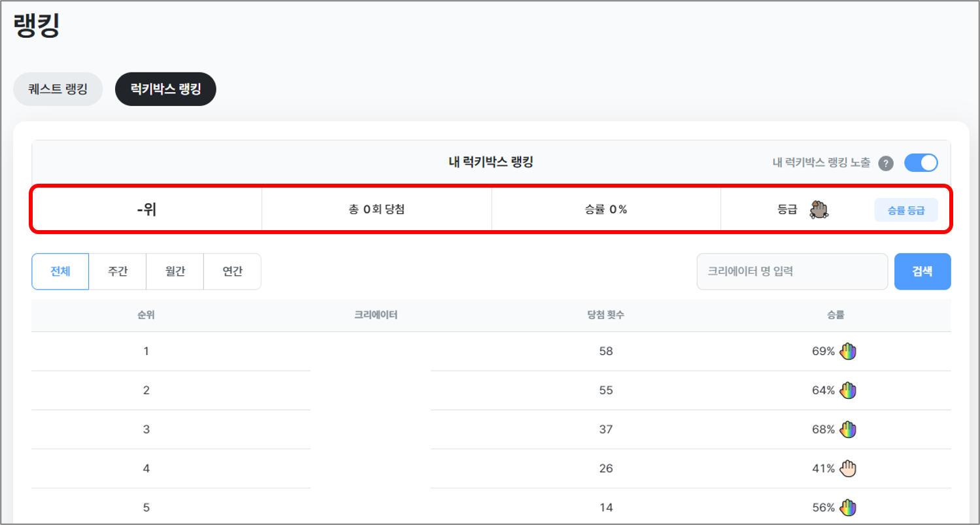Click the rainbow hand icon beside 68%
This screenshot has height=525, width=980.
pyautogui.click(x=848, y=430)
